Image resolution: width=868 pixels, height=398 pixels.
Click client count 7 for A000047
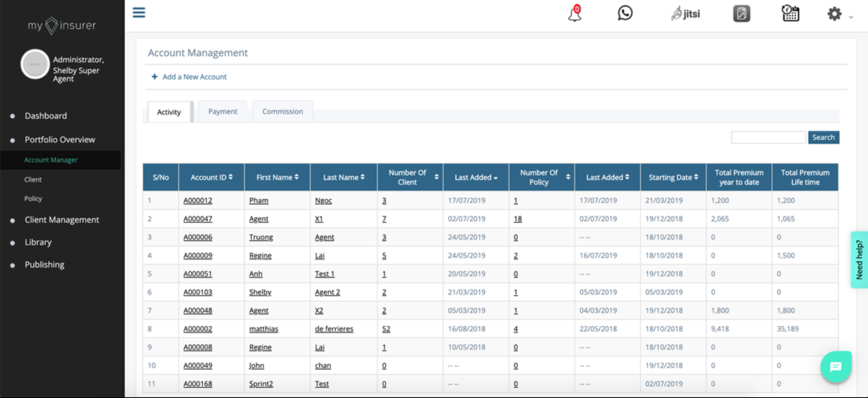tap(384, 219)
